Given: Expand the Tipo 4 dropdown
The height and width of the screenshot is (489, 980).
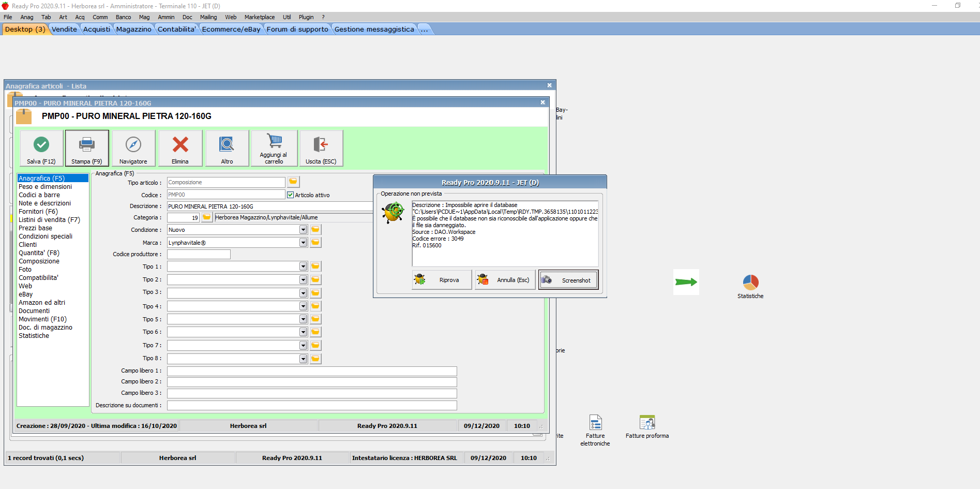Looking at the screenshot, I should [303, 306].
